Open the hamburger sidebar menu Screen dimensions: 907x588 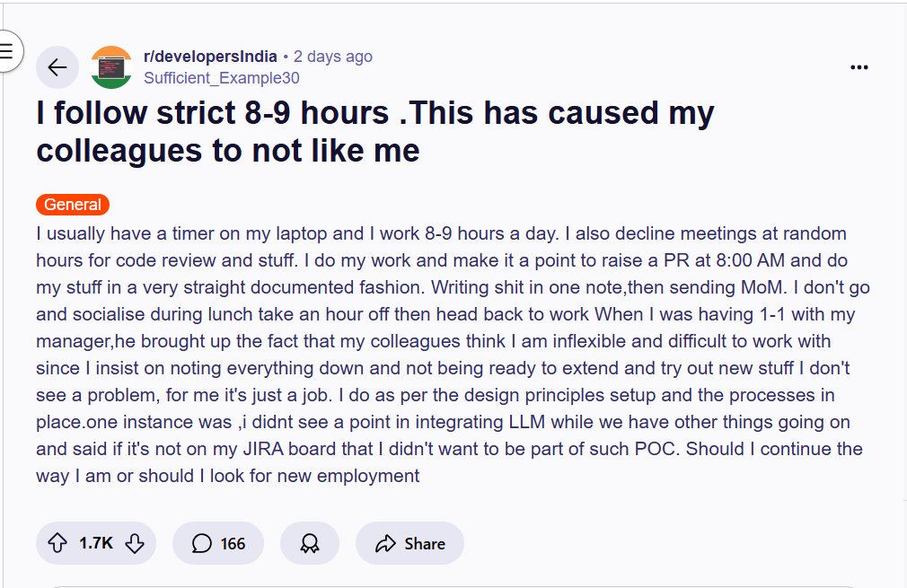[x=6, y=50]
